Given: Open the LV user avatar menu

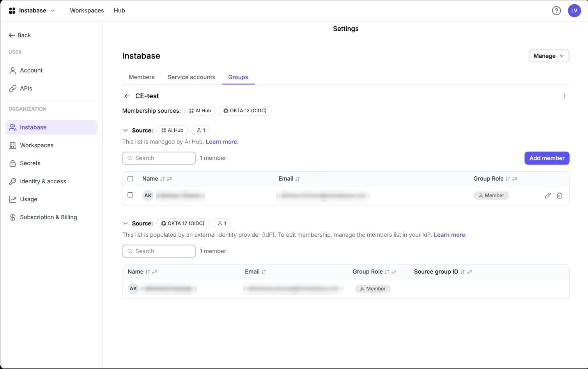Looking at the screenshot, I should [x=574, y=11].
